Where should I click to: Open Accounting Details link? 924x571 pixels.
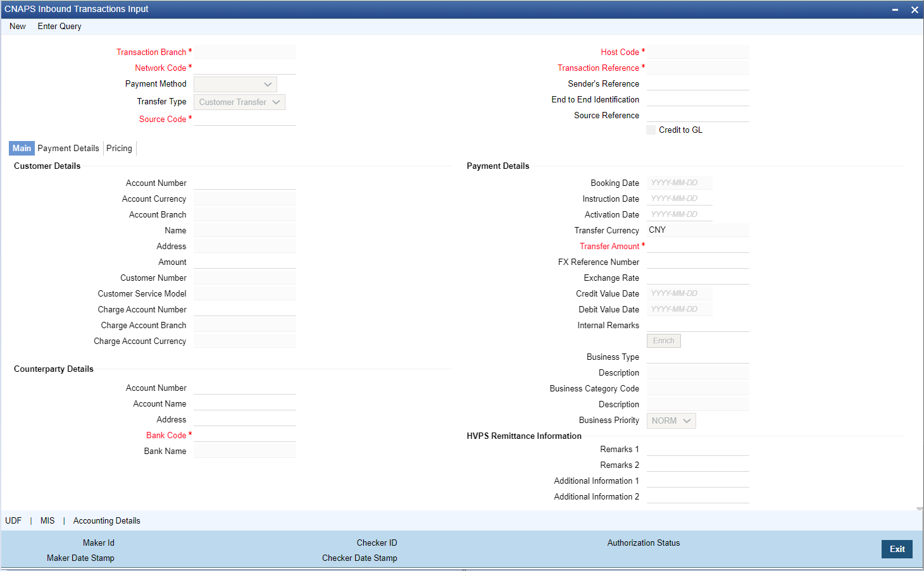pos(106,520)
